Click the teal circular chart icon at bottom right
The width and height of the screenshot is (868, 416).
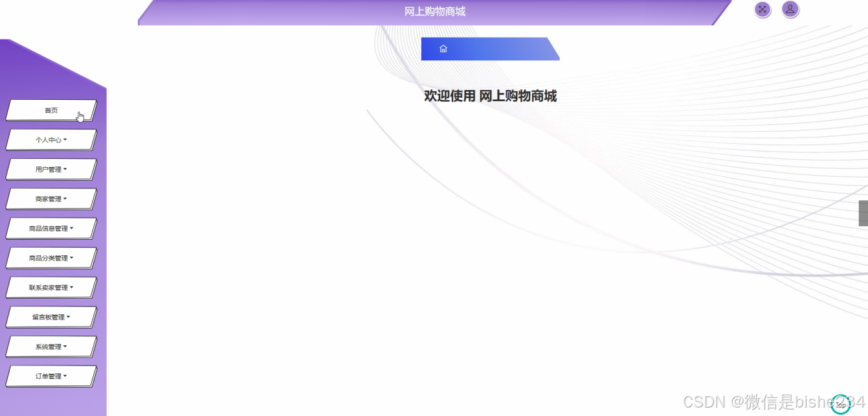point(840,404)
